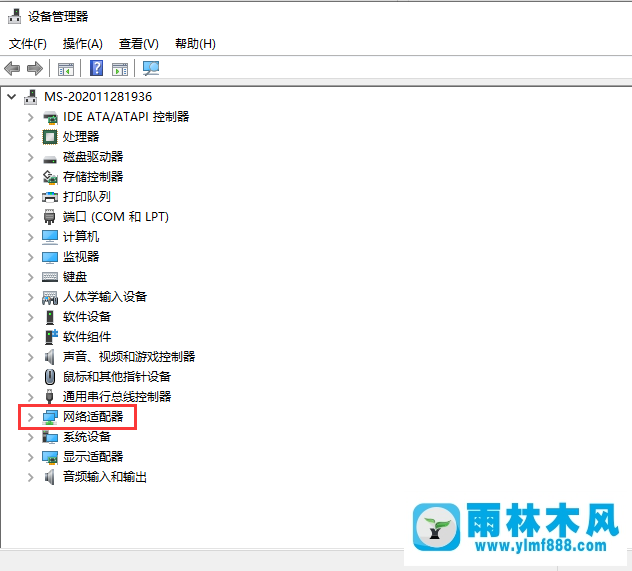Collapse the MS-202011281936 root node
The height and width of the screenshot is (571, 632).
click(12, 97)
